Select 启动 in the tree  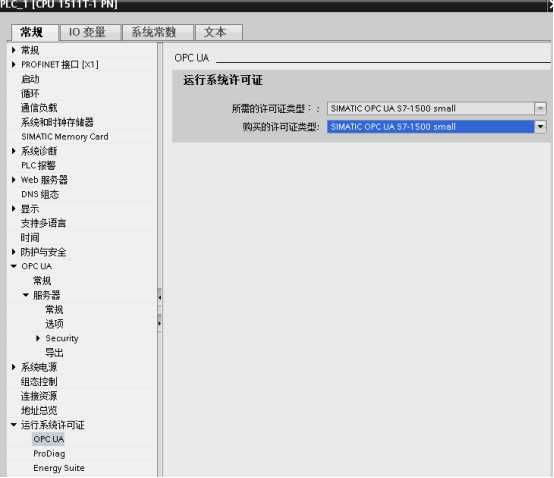click(x=30, y=79)
